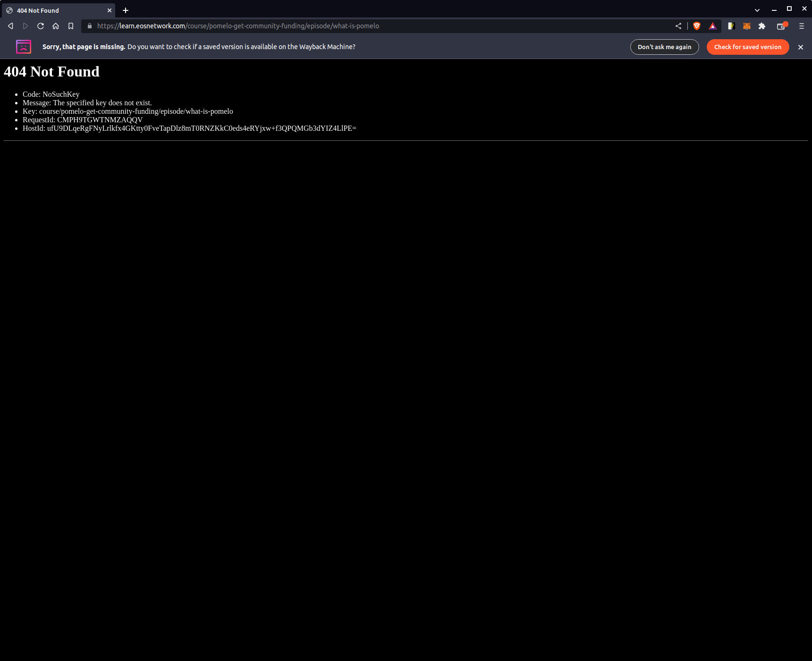Maximize the browser window
Viewport: 812px width, 661px height.
789,9
